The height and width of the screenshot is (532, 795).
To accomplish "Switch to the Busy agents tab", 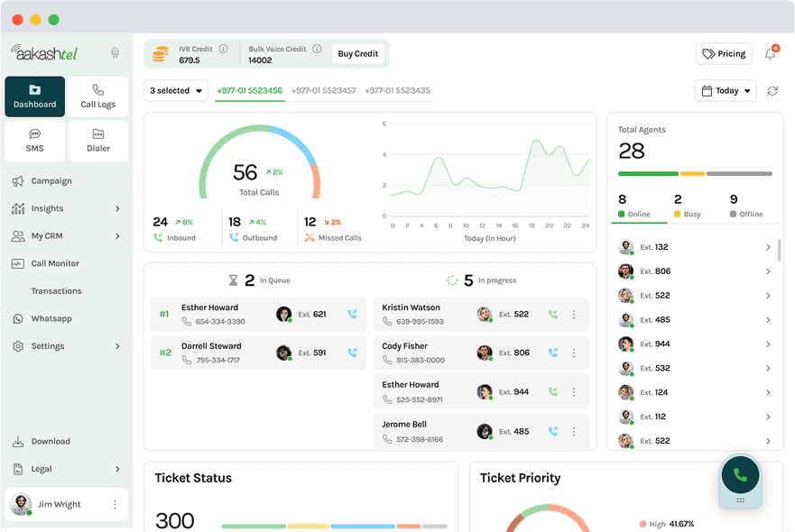I will (691, 206).
